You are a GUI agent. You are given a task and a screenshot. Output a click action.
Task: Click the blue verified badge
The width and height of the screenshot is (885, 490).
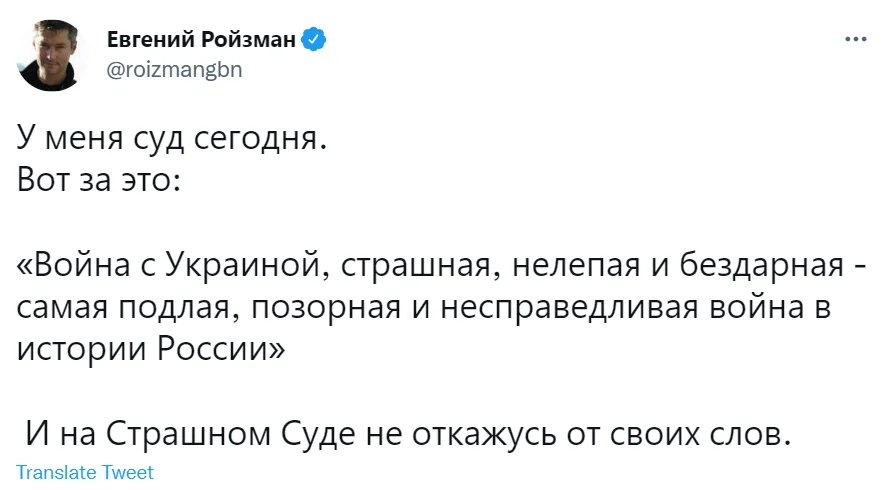[315, 40]
